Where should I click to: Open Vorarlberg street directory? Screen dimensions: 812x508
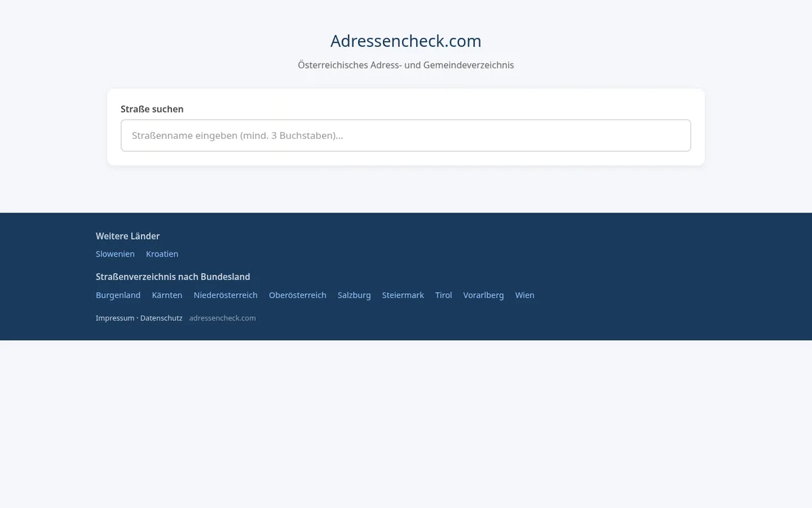(483, 295)
